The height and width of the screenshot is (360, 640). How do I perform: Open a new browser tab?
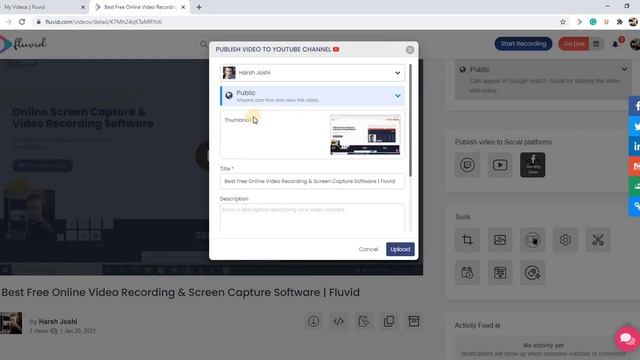199,7
